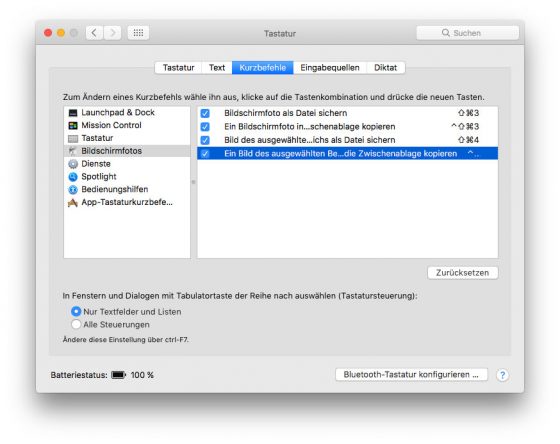Select the Spotlight magnifier icon
Image resolution: width=560 pixels, height=444 pixels.
pos(73,177)
